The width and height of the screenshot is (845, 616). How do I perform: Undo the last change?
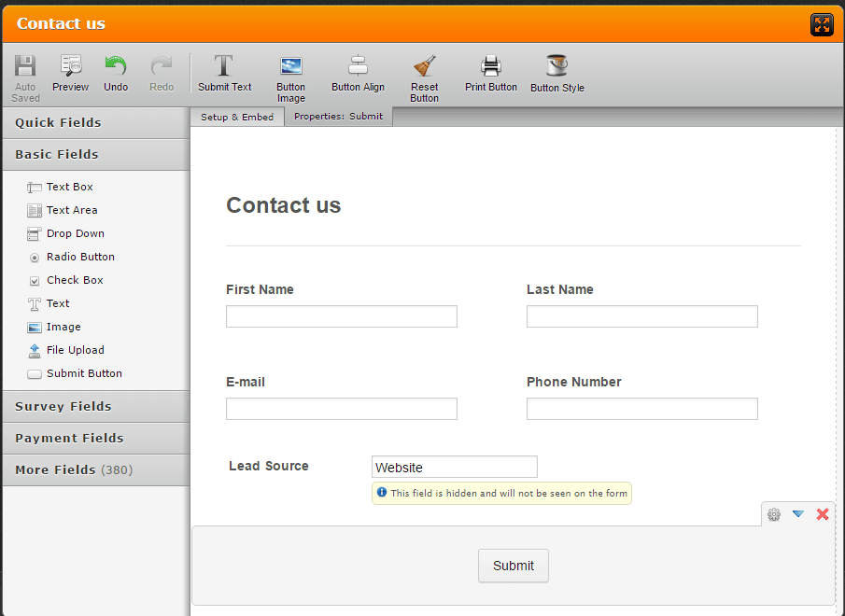point(115,73)
